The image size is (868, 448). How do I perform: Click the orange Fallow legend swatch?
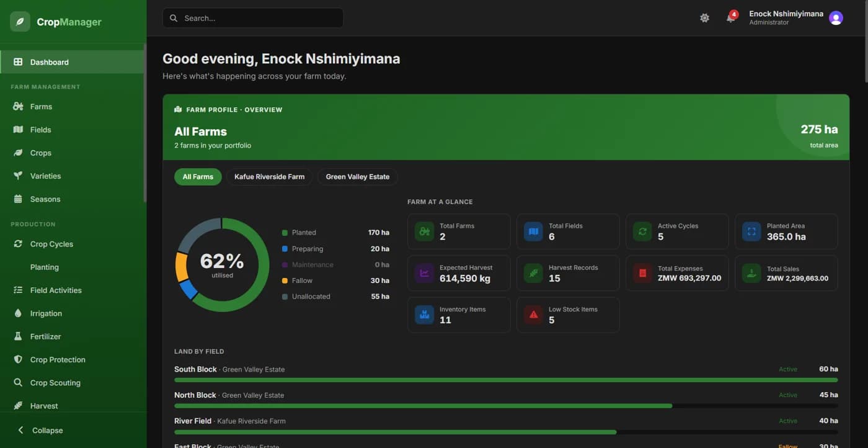pos(285,281)
